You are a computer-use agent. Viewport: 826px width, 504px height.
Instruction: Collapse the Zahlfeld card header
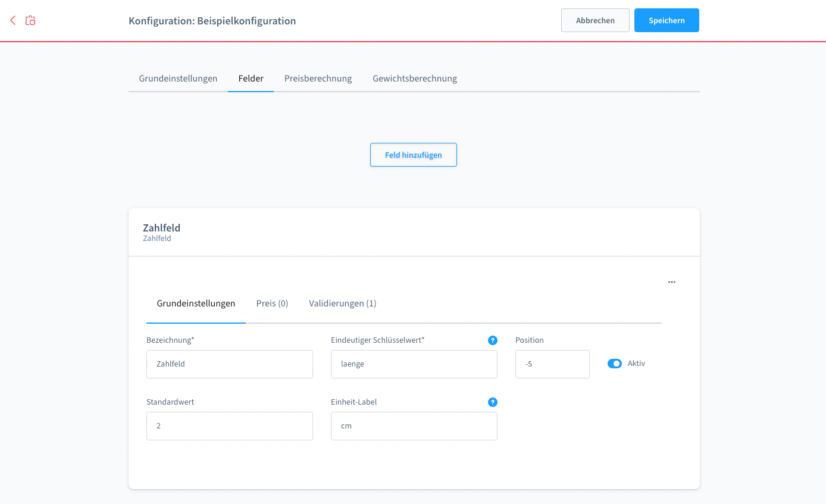pos(414,232)
